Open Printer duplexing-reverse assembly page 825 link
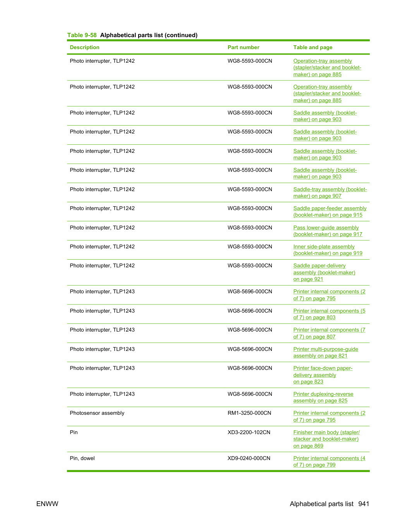 click(x=323, y=397)
